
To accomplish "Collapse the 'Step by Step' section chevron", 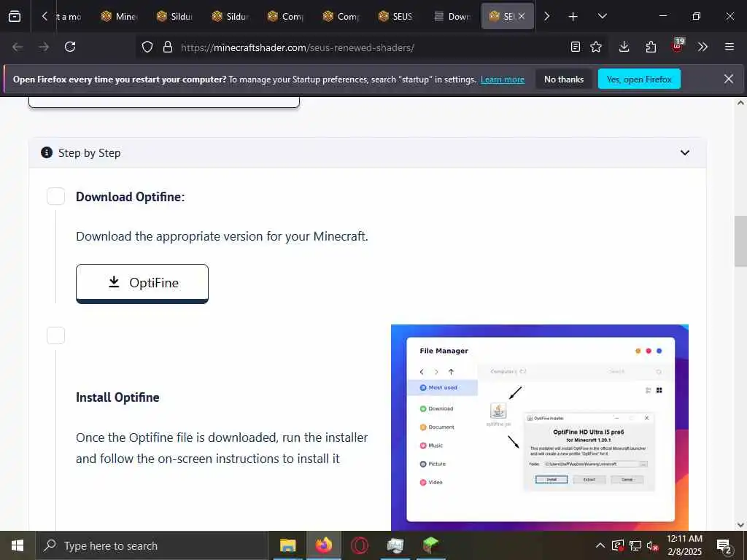I will point(684,153).
